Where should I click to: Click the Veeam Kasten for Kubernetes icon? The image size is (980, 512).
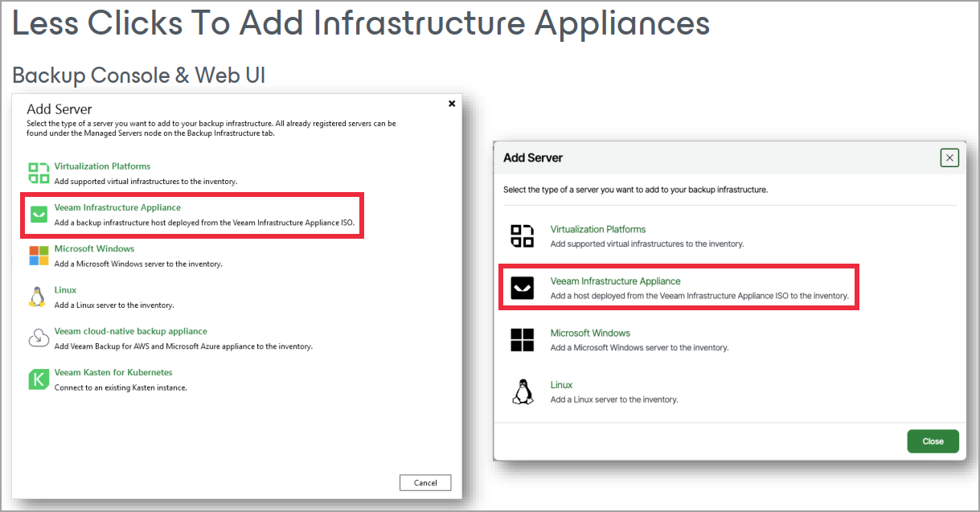(39, 379)
